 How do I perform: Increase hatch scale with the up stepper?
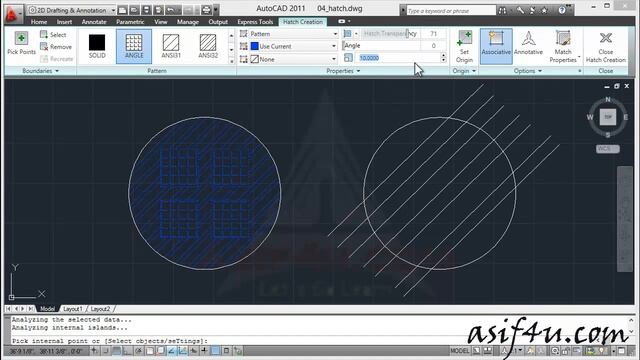click(x=443, y=56)
